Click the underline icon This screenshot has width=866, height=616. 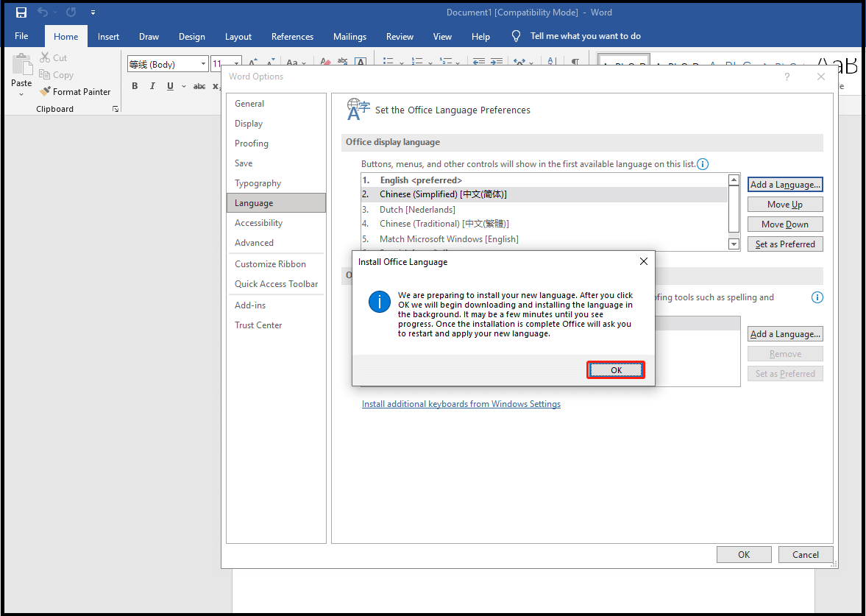pos(170,86)
